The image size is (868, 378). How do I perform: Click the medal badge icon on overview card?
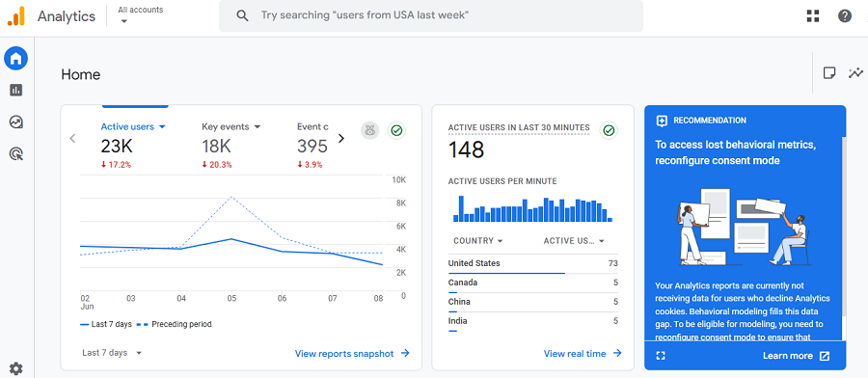point(369,130)
